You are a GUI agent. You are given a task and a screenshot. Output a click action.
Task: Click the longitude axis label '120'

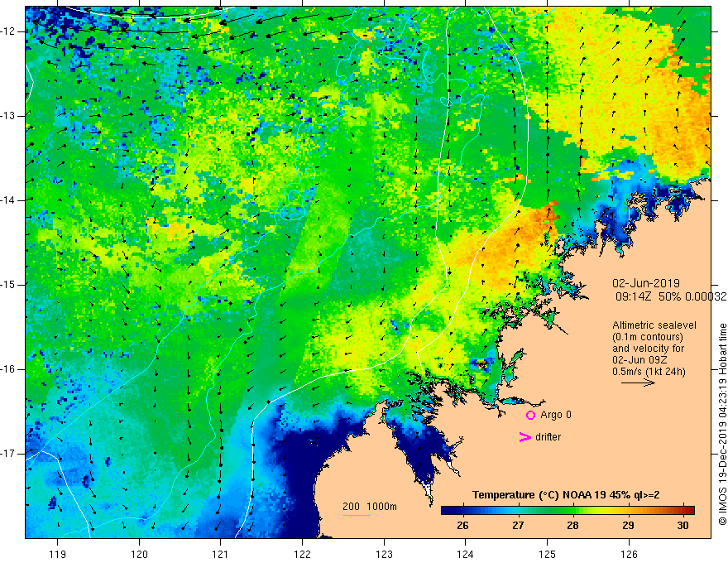pos(139,554)
